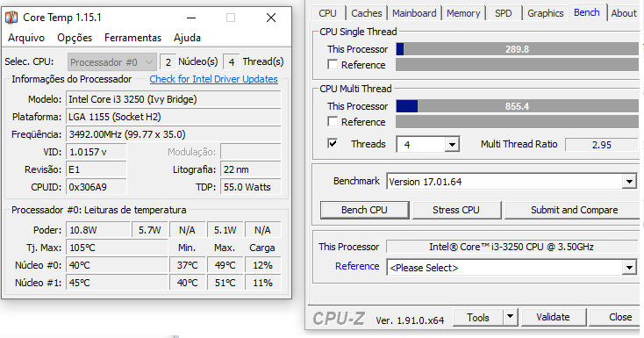Expand the Processador #0 selector

tap(111, 62)
